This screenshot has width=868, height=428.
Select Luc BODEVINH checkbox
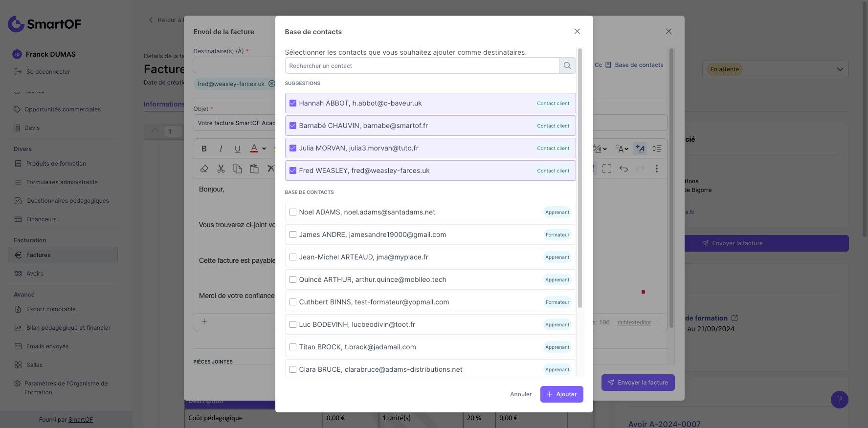(x=293, y=324)
